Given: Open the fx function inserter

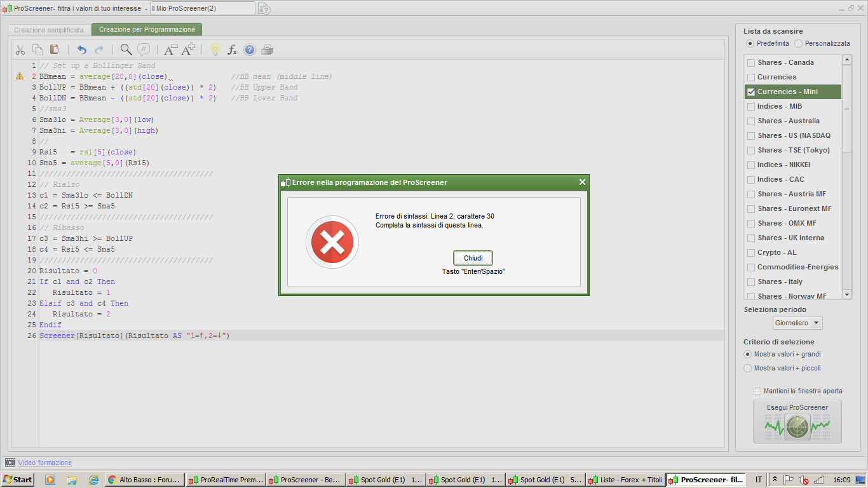Looking at the screenshot, I should (x=232, y=50).
